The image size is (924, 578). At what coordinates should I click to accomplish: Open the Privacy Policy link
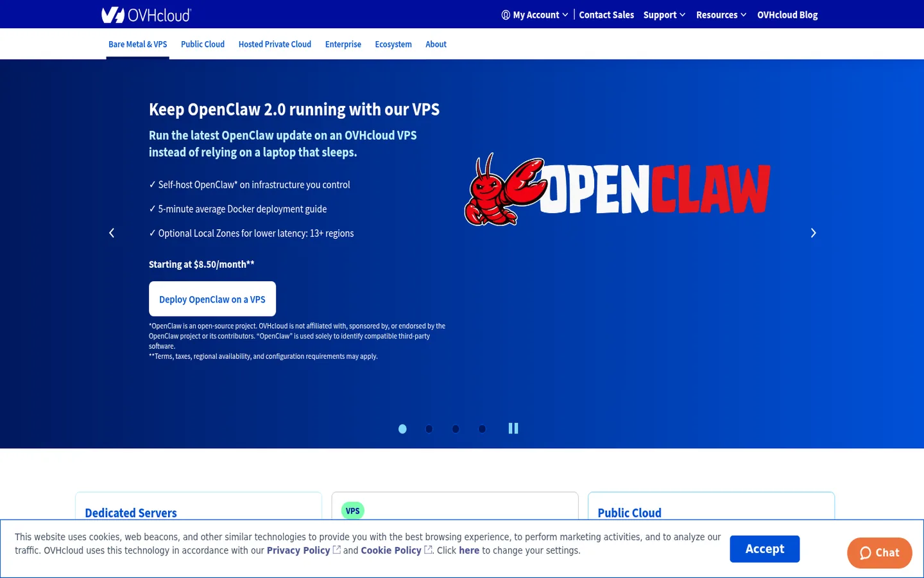[298, 550]
